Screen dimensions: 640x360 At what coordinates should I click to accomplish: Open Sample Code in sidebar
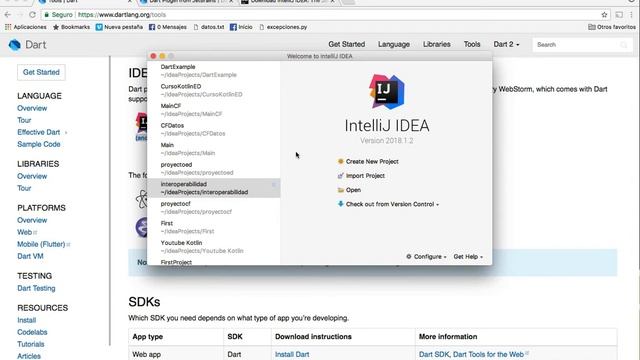(x=39, y=144)
